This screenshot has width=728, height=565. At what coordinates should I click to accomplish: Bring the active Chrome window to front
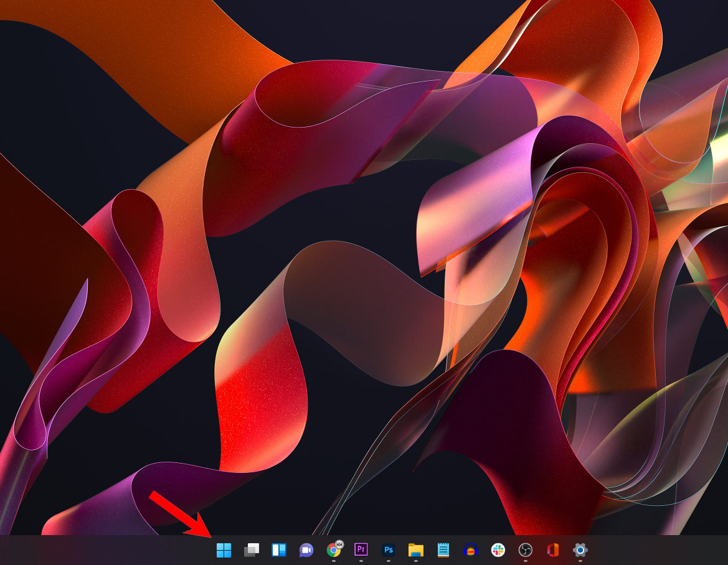[x=333, y=550]
